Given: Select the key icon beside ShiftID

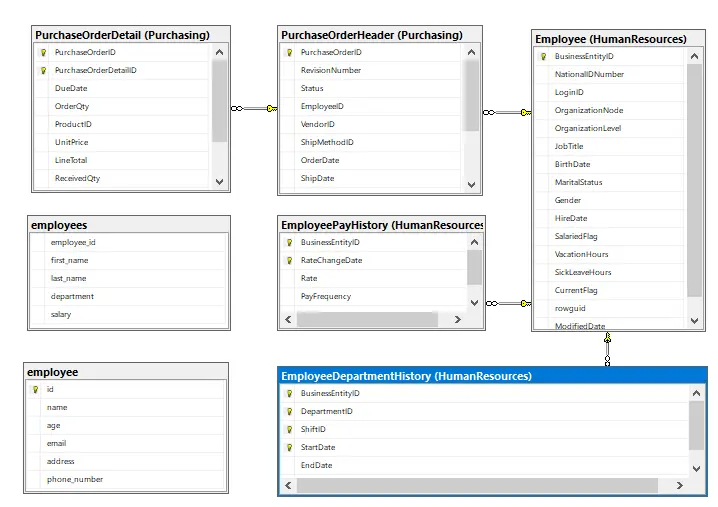Looking at the screenshot, I should (289, 429).
